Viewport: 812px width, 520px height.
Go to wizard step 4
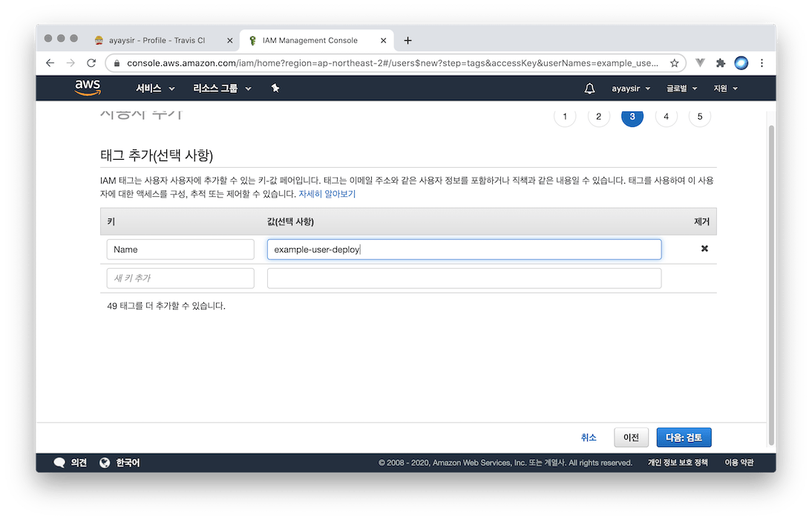tap(666, 117)
